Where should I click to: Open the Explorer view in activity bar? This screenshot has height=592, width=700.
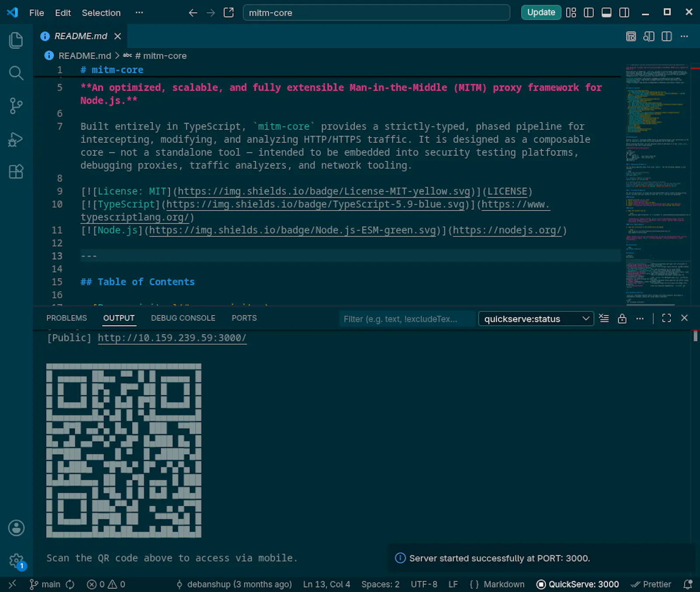[x=16, y=40]
